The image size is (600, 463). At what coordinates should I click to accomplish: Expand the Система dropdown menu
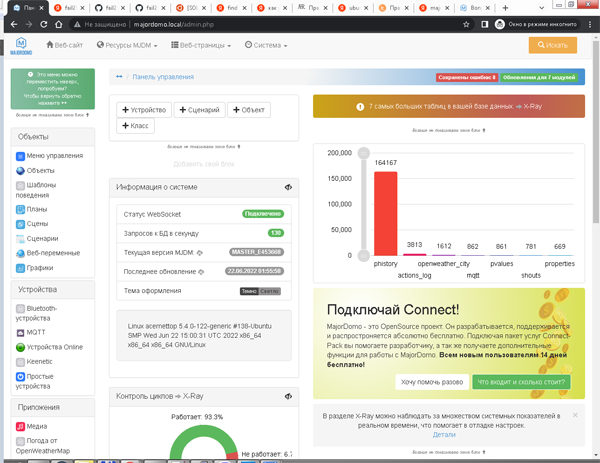point(266,45)
